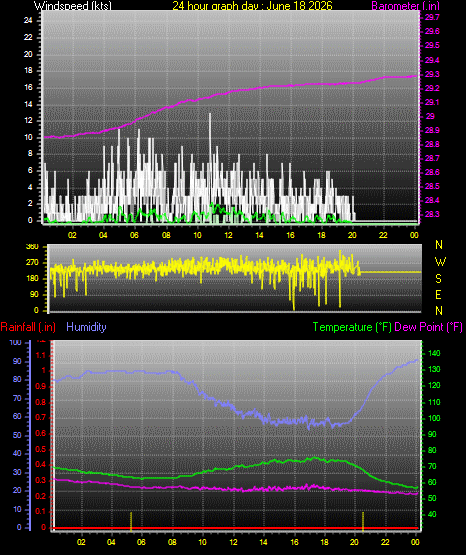Image resolution: width=466 pixels, height=555 pixels.
Task: Click the '270' wind direction axis value
Action: pos(32,263)
